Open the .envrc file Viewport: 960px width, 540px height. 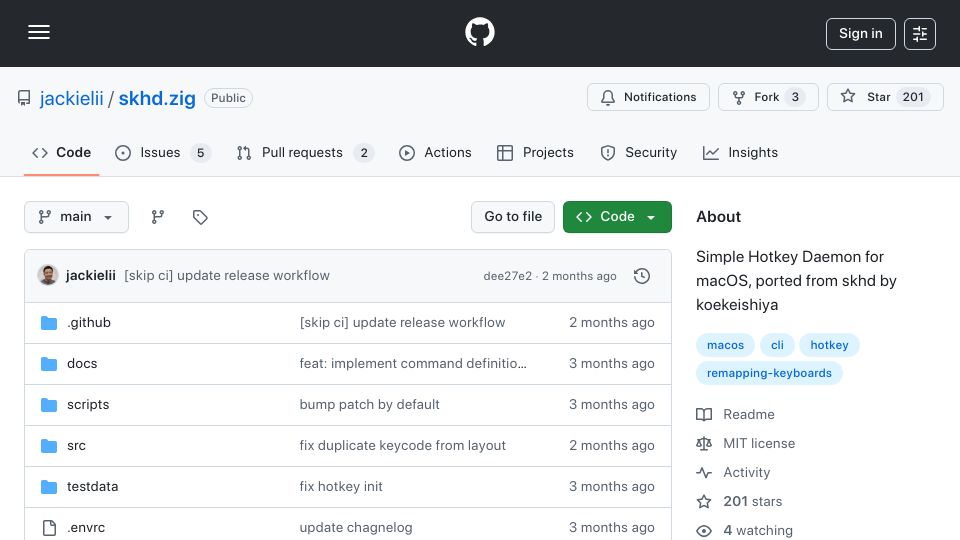point(86,528)
